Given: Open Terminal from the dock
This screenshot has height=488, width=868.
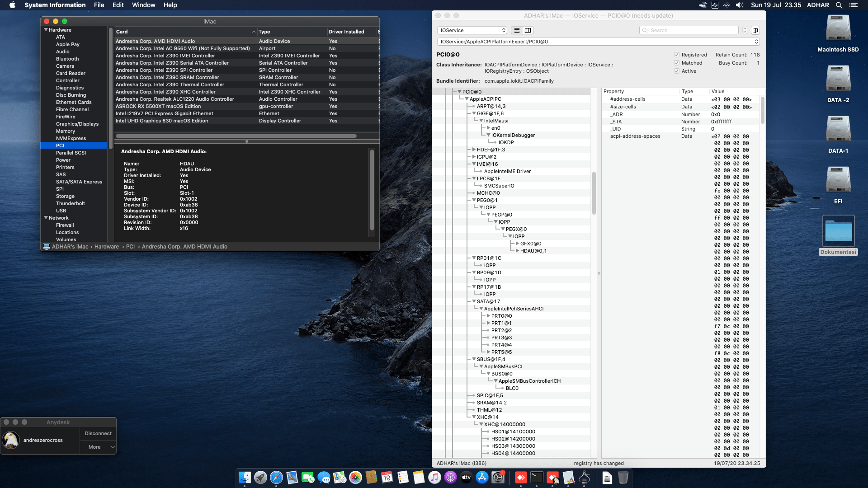Looking at the screenshot, I should point(537,478).
